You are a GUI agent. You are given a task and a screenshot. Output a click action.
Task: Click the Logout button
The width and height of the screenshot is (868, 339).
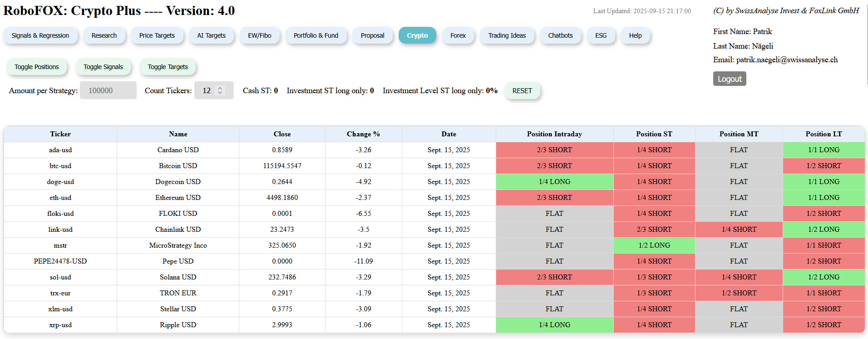click(x=729, y=79)
